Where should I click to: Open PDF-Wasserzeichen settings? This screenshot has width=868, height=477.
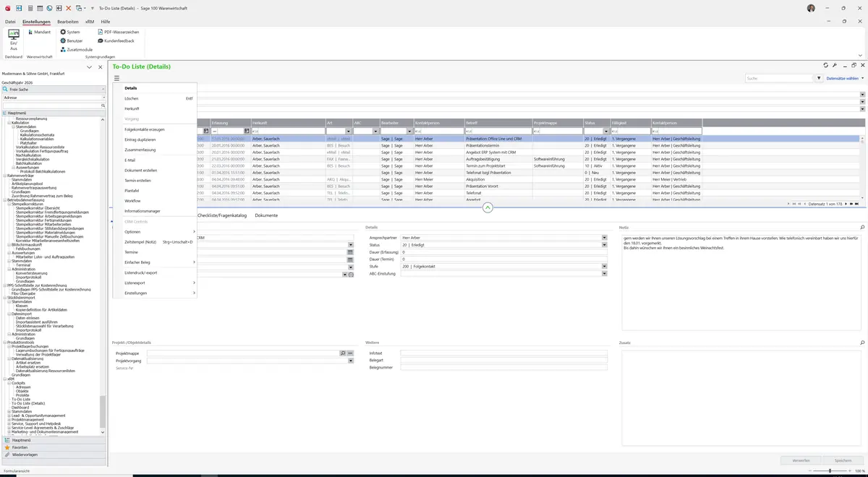(117, 32)
